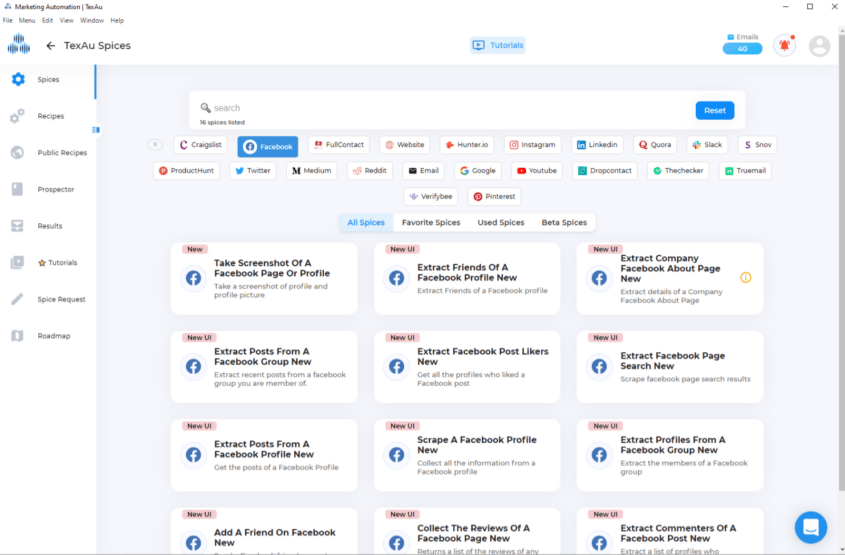Viewport: 845px width, 555px height.
Task: Click the Facebook icon on Scrape A Facebook Profile card
Action: tap(397, 455)
